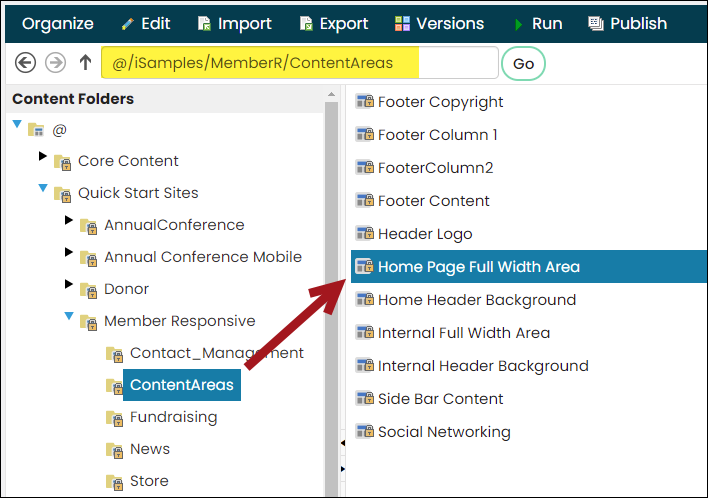708x498 pixels.
Task: Select the News folder
Action: [x=150, y=449]
